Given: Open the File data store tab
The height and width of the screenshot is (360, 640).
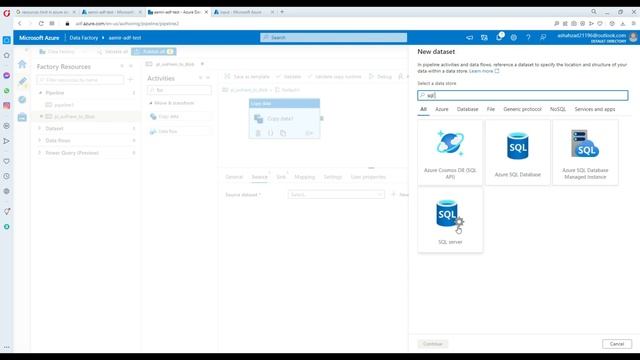Looking at the screenshot, I should click(491, 109).
